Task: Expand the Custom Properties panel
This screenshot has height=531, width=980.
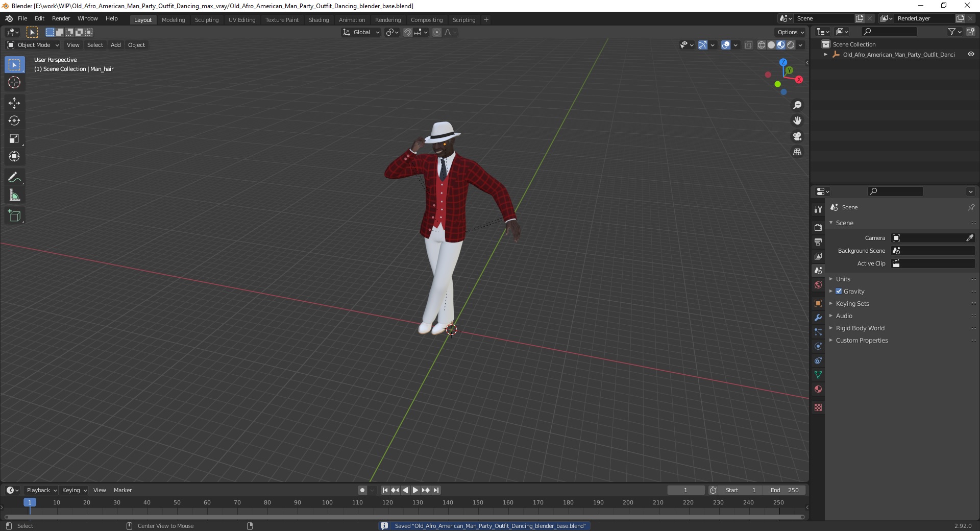Action: tap(862, 340)
